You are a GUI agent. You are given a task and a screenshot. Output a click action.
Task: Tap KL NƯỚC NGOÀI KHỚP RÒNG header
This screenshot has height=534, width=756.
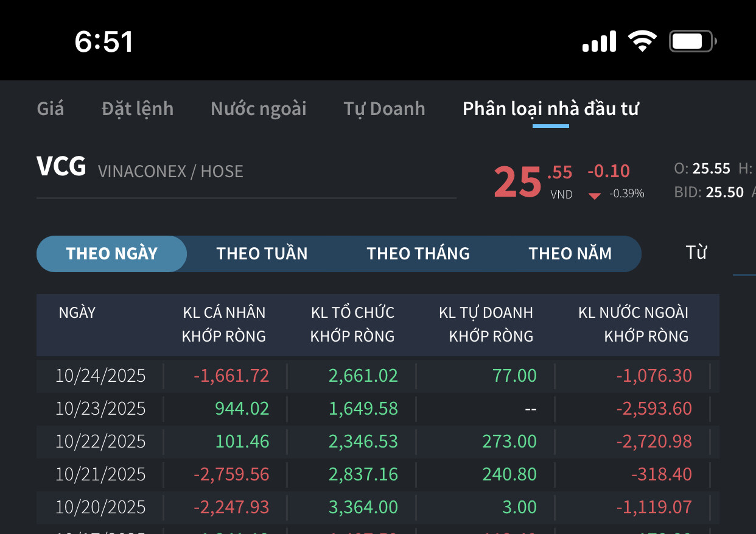633,324
